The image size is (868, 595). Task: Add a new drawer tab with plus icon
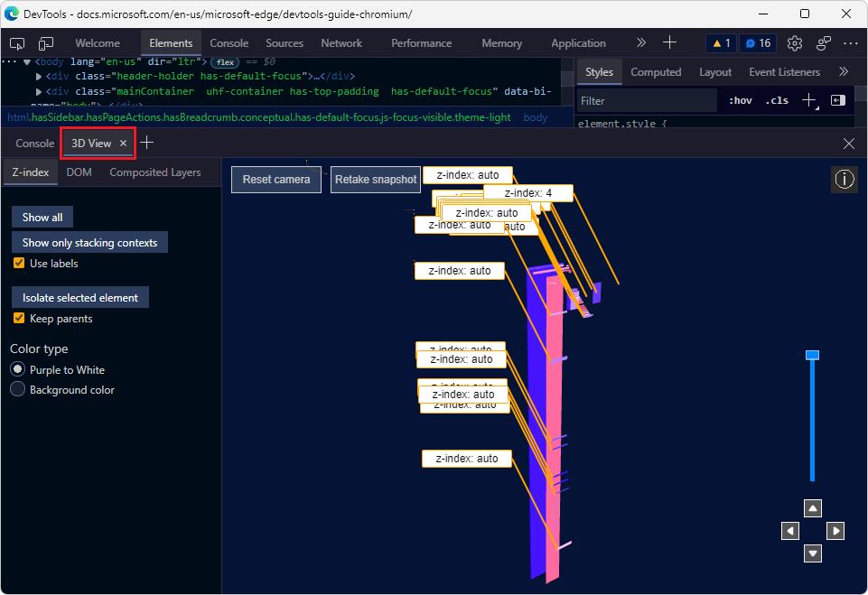147,143
